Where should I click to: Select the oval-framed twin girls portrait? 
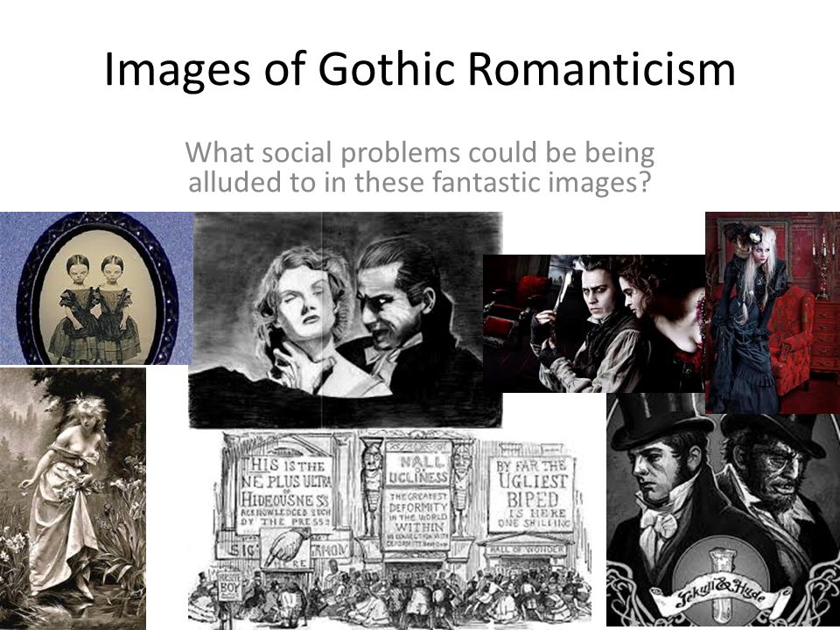coord(96,288)
